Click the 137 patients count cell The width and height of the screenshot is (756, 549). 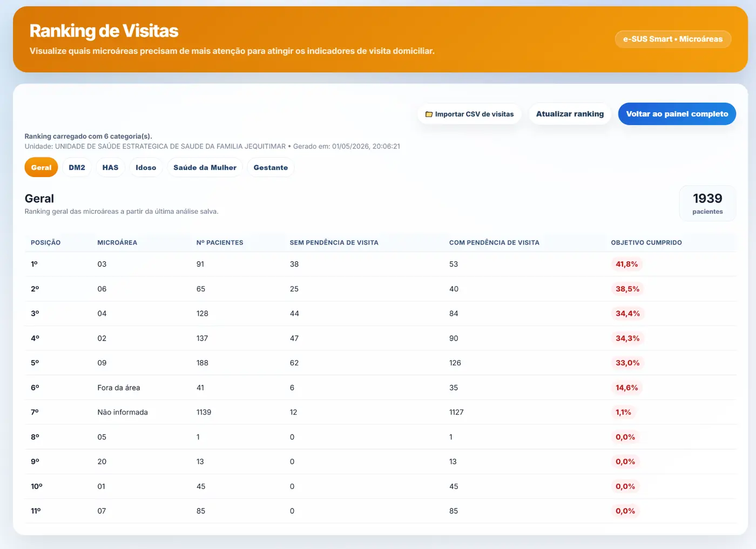[202, 338]
